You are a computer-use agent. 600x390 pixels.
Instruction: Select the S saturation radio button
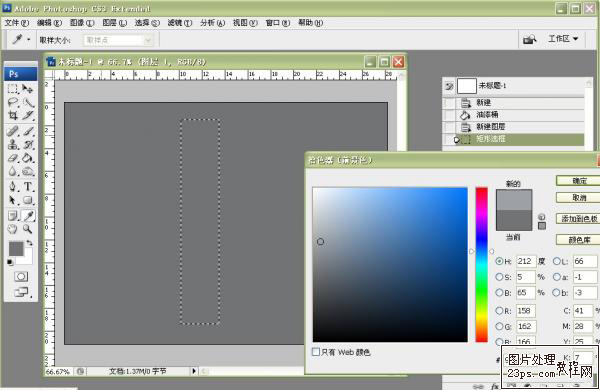click(x=499, y=277)
